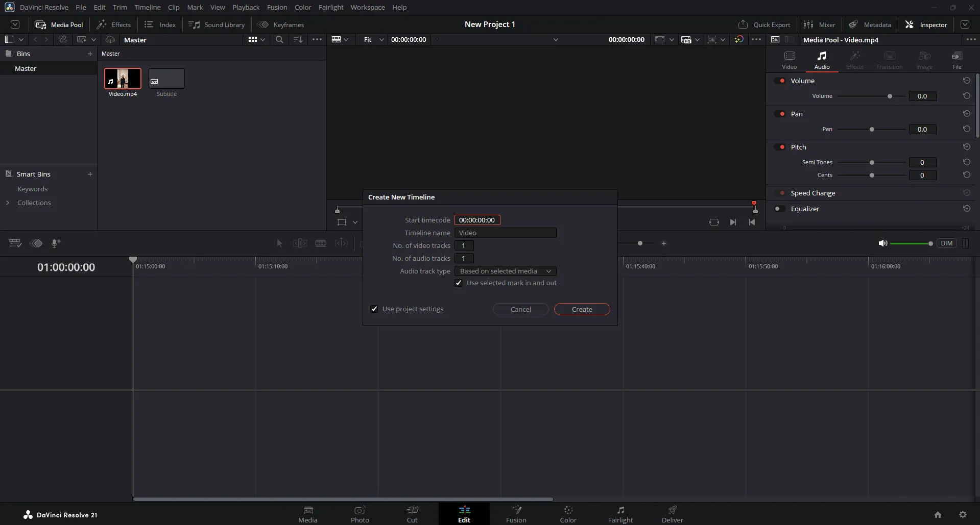The height and width of the screenshot is (525, 980).
Task: Uncheck Use project settings
Action: [374, 309]
